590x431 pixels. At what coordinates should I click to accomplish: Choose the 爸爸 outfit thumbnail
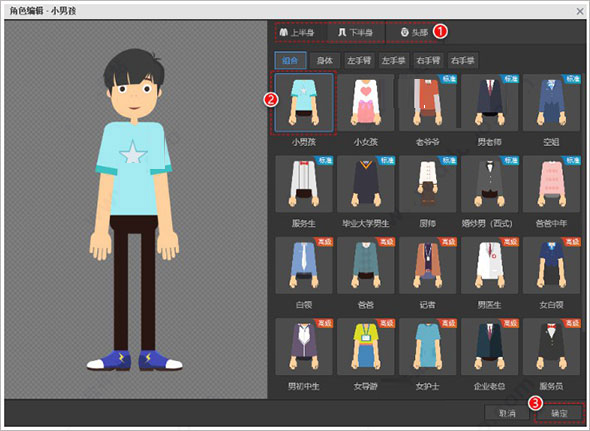click(x=366, y=265)
